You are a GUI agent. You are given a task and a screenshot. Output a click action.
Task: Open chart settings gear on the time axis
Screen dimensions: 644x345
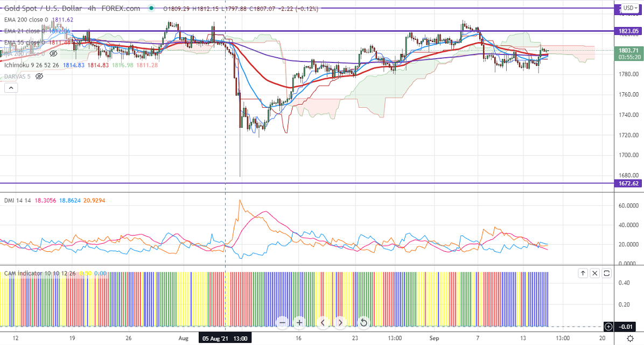(x=630, y=339)
